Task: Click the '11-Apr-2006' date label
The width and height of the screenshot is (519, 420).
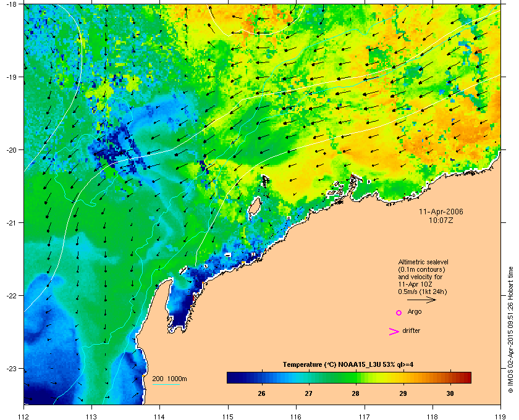Action: pos(441,211)
